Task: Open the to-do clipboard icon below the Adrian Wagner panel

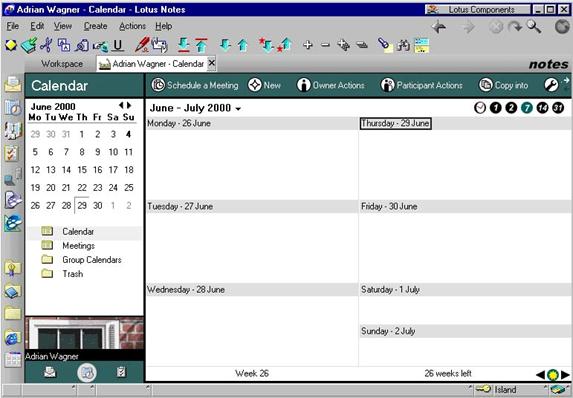Action: (121, 372)
